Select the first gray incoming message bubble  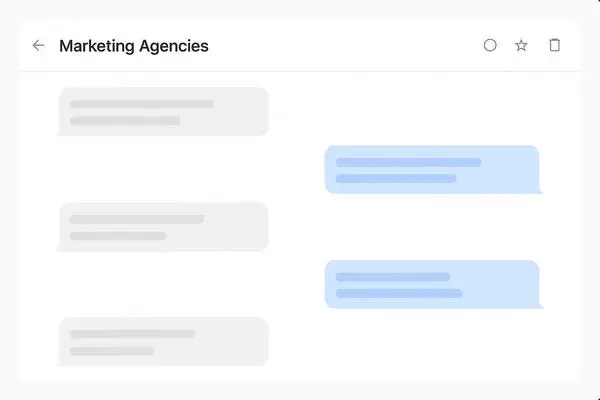pos(163,111)
